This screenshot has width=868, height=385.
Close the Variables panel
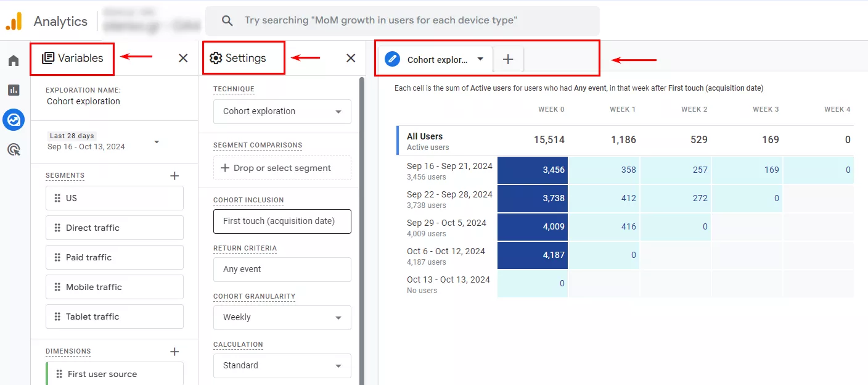tap(183, 58)
